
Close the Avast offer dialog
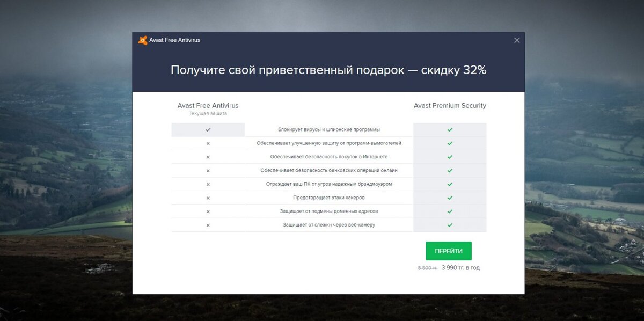pos(517,40)
